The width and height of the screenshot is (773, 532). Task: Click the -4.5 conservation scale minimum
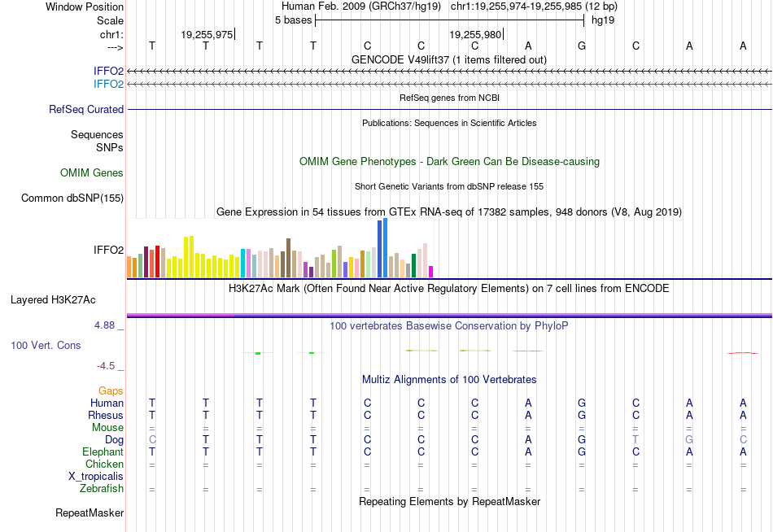[106, 366]
